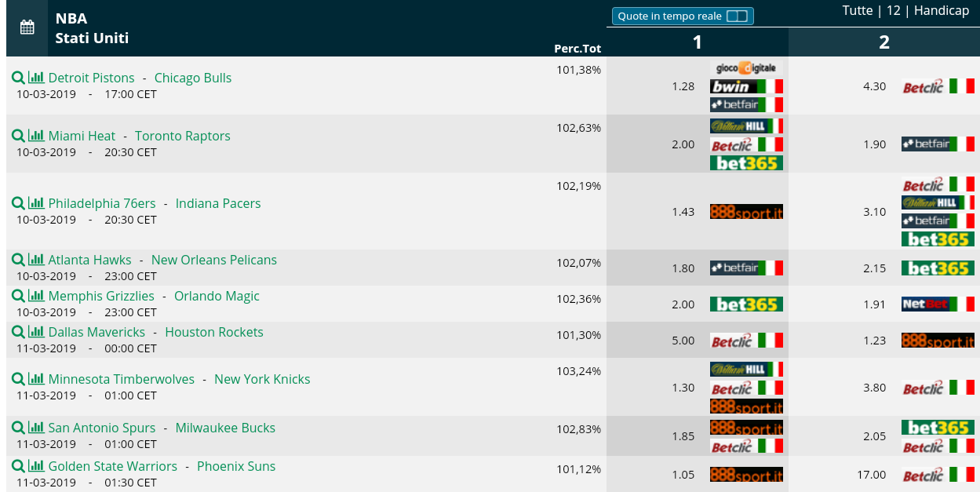Viewport: 980px width, 492px height.
Task: Open Milwaukee Bucks team link
Action: [x=225, y=428]
